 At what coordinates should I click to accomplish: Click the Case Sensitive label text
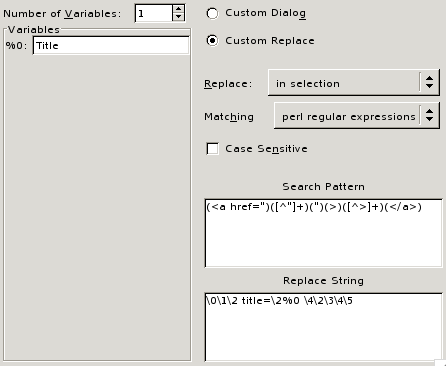tap(266, 149)
